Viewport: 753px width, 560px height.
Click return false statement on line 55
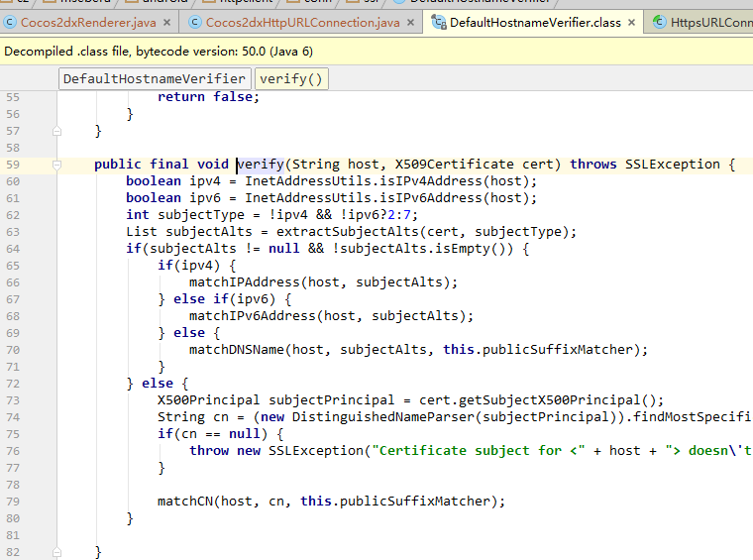coord(208,96)
